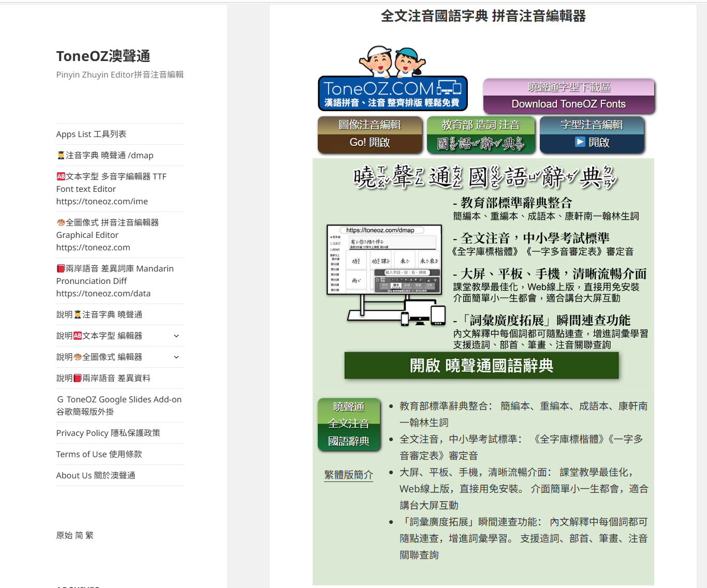Viewport: 707px width, 588px height.
Task: Click the 曉聲通 全文注音 國語辭典 button
Action: coord(349,425)
